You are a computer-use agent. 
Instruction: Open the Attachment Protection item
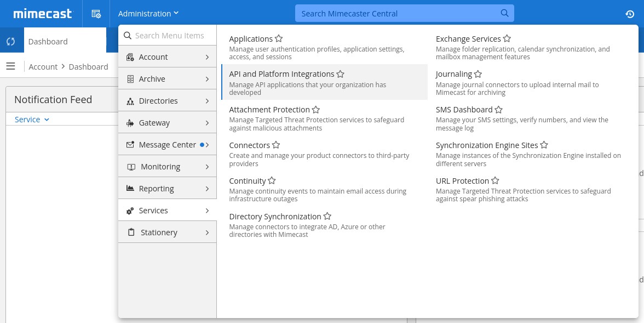click(269, 110)
